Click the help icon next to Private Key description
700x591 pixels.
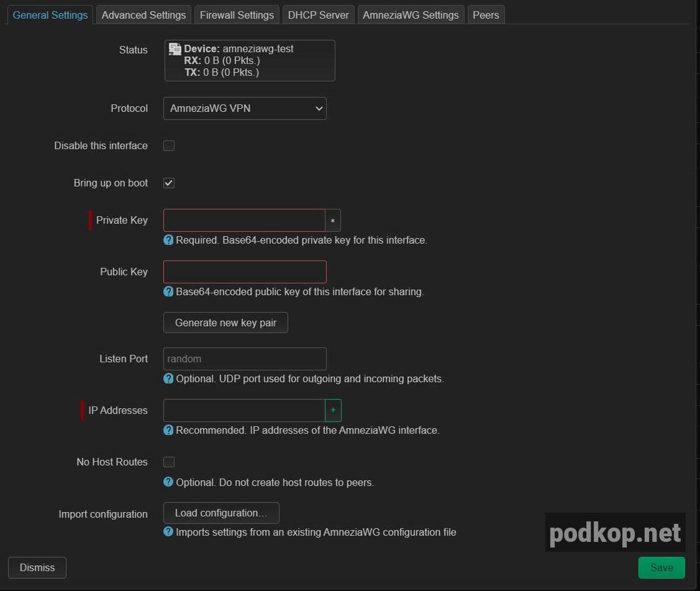(x=168, y=240)
